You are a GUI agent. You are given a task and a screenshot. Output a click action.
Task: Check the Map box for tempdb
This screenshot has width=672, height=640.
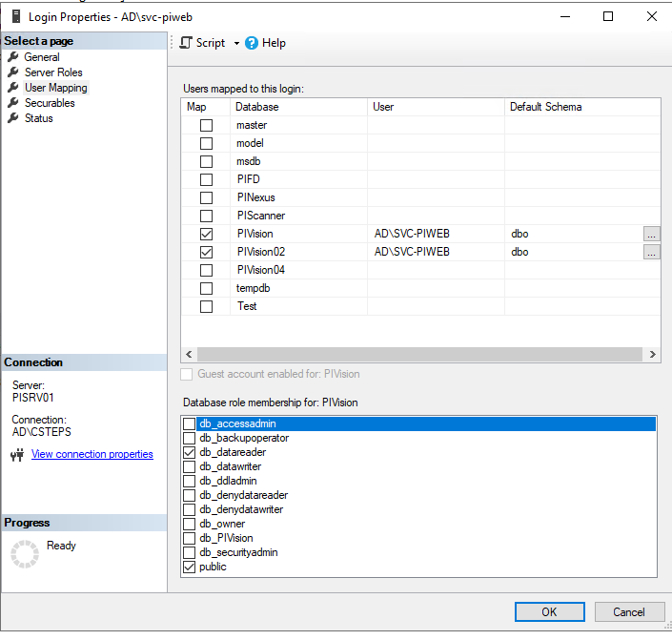[x=206, y=289]
